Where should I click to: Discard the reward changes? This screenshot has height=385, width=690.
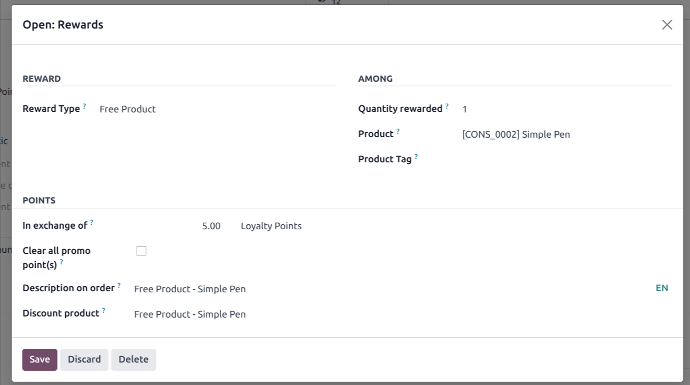coord(84,359)
